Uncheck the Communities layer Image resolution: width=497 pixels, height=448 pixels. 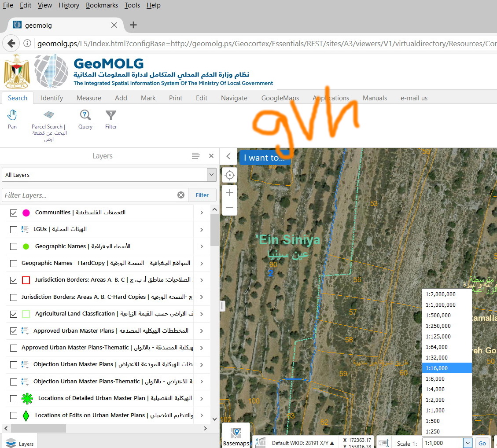pyautogui.click(x=14, y=213)
